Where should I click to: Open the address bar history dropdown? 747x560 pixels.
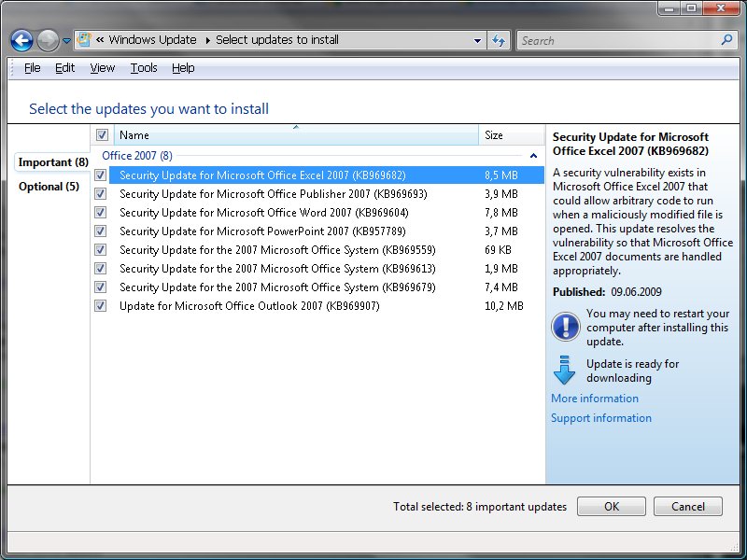pyautogui.click(x=477, y=41)
